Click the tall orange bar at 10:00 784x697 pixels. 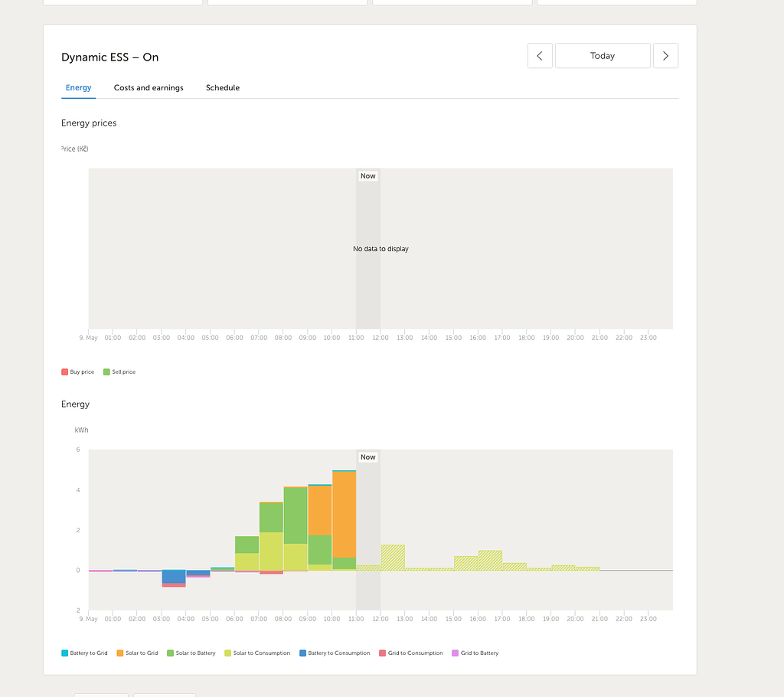[x=345, y=513]
